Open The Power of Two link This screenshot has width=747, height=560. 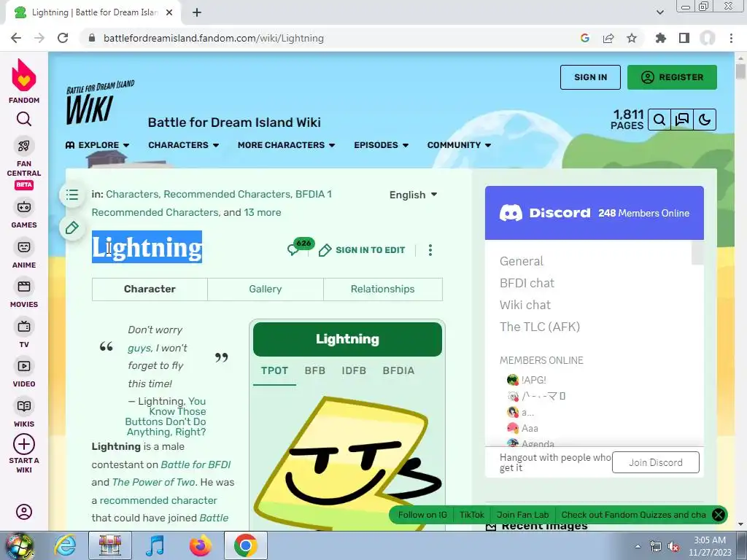pos(153,482)
